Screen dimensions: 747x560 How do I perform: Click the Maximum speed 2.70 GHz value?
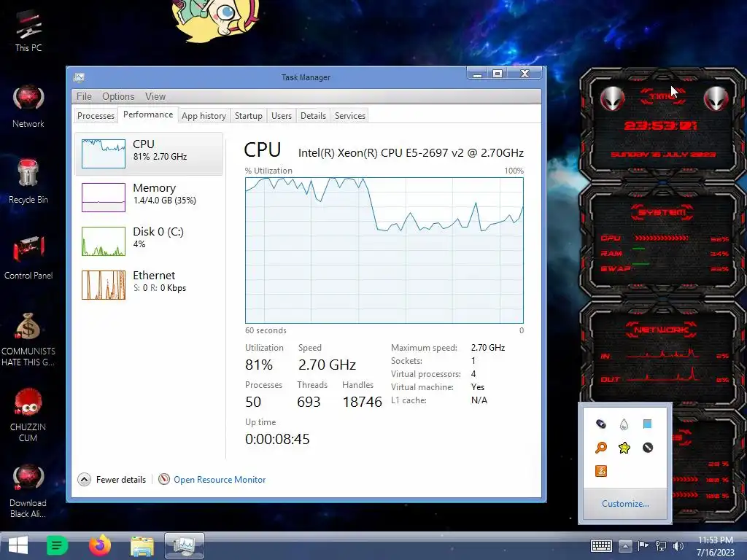point(488,348)
